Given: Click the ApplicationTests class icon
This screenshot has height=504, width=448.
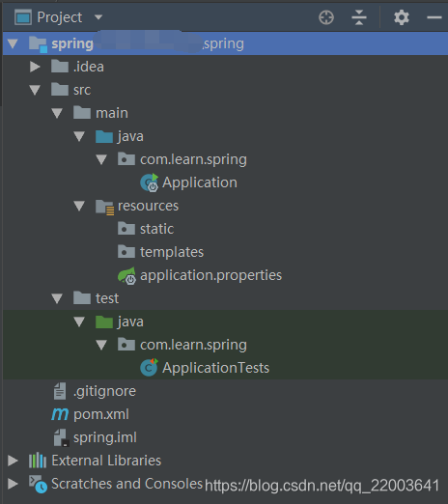Looking at the screenshot, I should [149, 367].
